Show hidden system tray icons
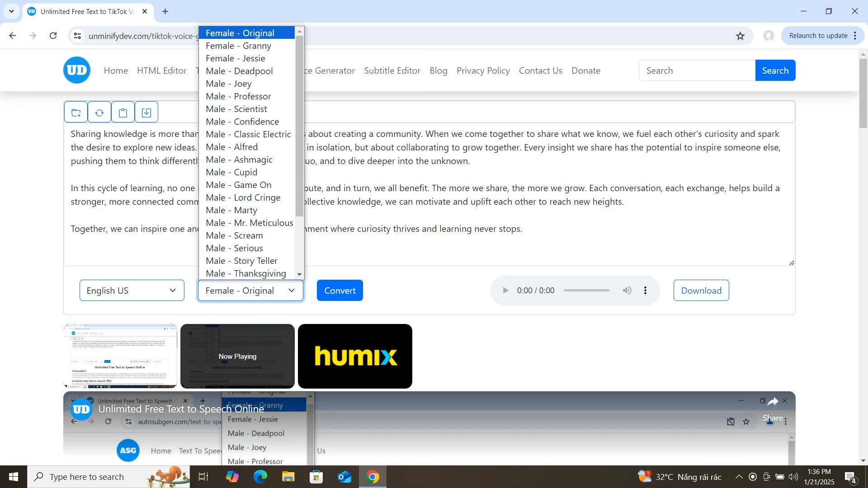868x488 pixels. pos(739,477)
